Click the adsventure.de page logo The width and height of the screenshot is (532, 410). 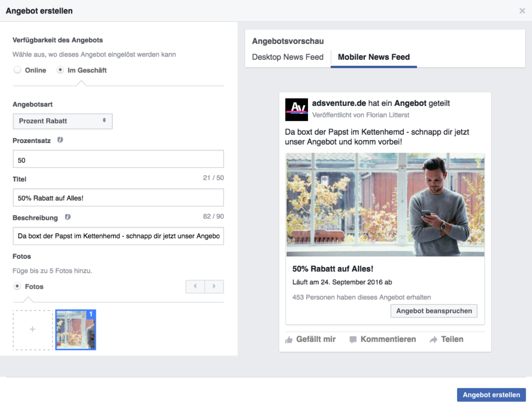(x=296, y=109)
